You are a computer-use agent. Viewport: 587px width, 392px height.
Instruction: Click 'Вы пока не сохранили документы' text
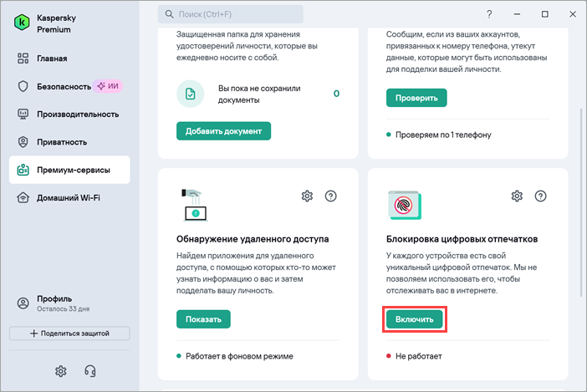[x=259, y=94]
